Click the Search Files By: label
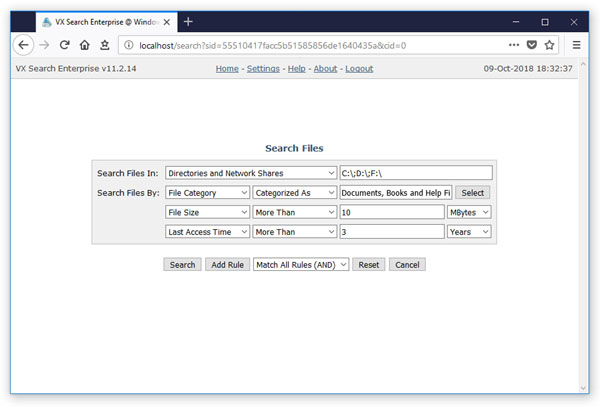This screenshot has height=406, width=600. pyautogui.click(x=128, y=193)
